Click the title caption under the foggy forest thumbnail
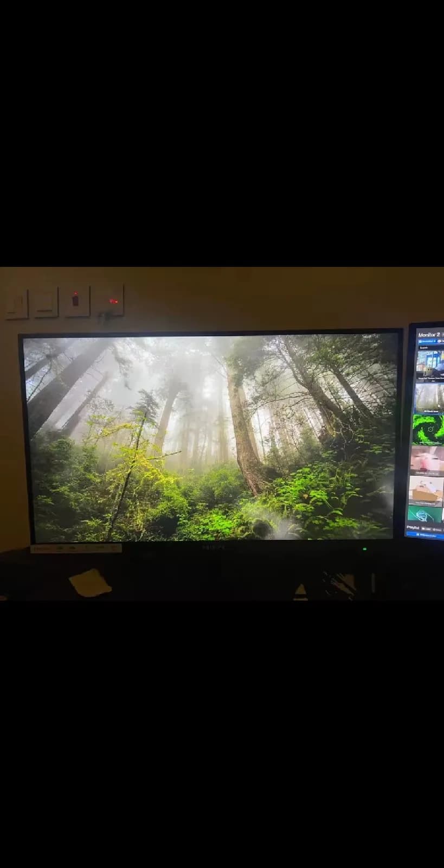This screenshot has width=444, height=868. [431, 411]
